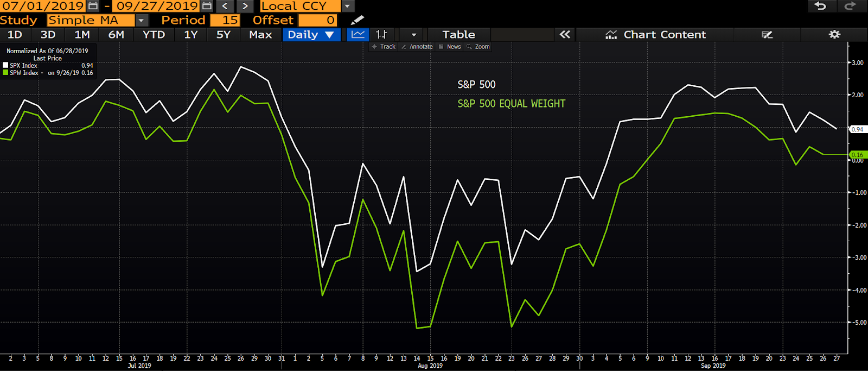The image size is (868, 371).
Task: Click the Jul 2019 axis label
Action: (x=139, y=366)
